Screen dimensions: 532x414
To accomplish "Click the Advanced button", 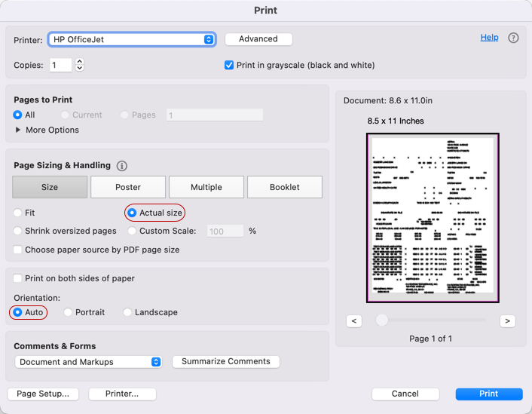I will (x=258, y=39).
